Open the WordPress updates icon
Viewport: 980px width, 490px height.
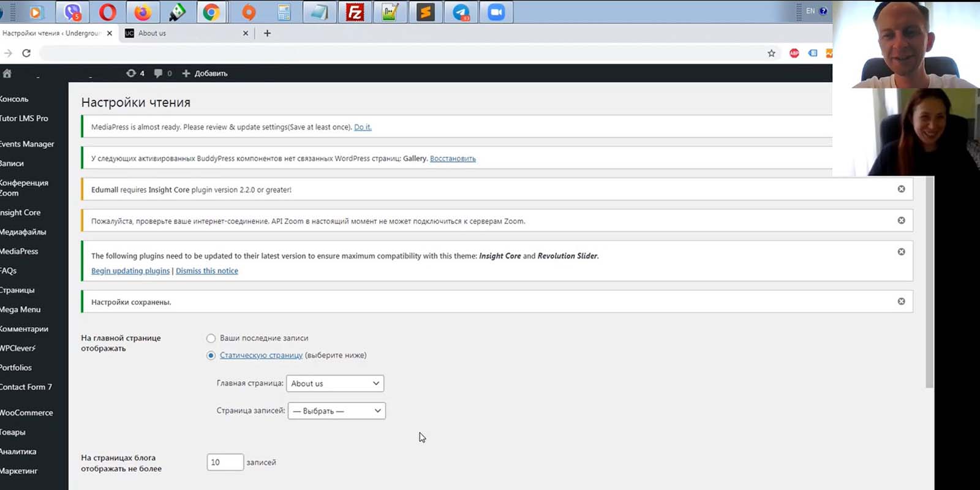pyautogui.click(x=135, y=73)
